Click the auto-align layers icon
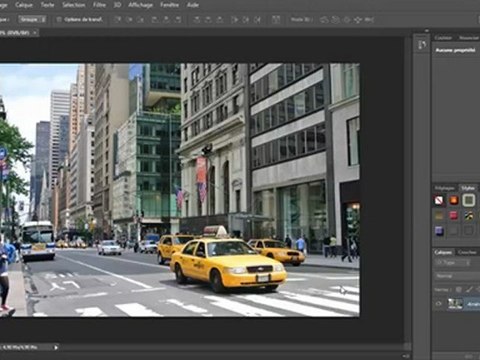 point(276,20)
